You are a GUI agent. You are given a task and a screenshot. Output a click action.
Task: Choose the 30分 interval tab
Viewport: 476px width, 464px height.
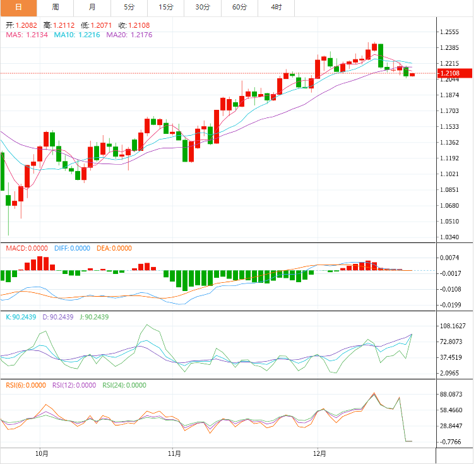click(203, 8)
